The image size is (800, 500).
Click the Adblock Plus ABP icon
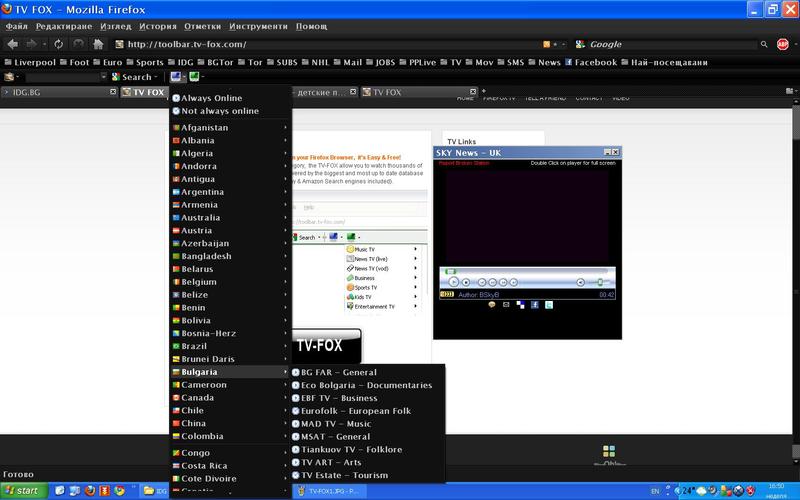pyautogui.click(x=783, y=44)
